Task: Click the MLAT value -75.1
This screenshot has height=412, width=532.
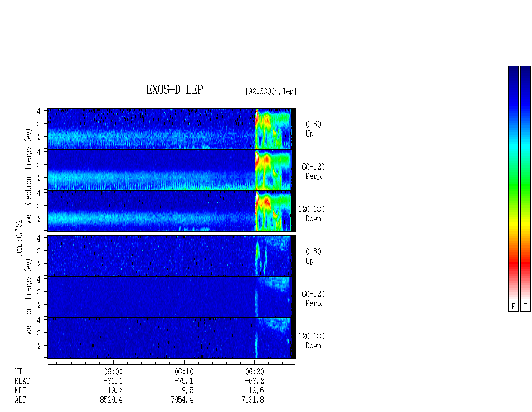Action: pyautogui.click(x=184, y=381)
